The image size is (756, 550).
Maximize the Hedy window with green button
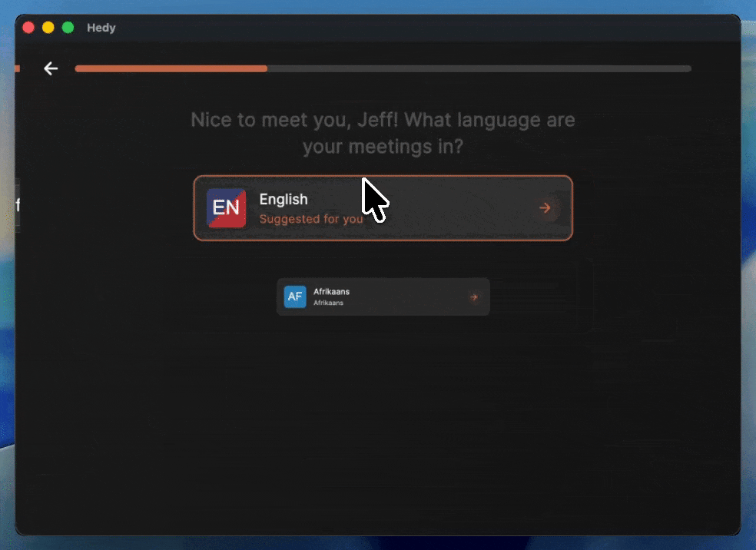click(68, 28)
